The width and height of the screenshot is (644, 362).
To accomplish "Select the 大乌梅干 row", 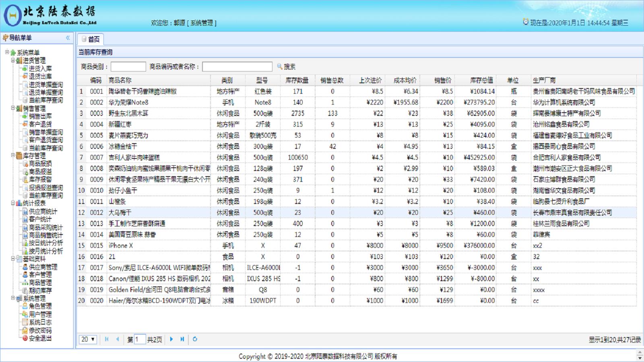I will point(357,212).
